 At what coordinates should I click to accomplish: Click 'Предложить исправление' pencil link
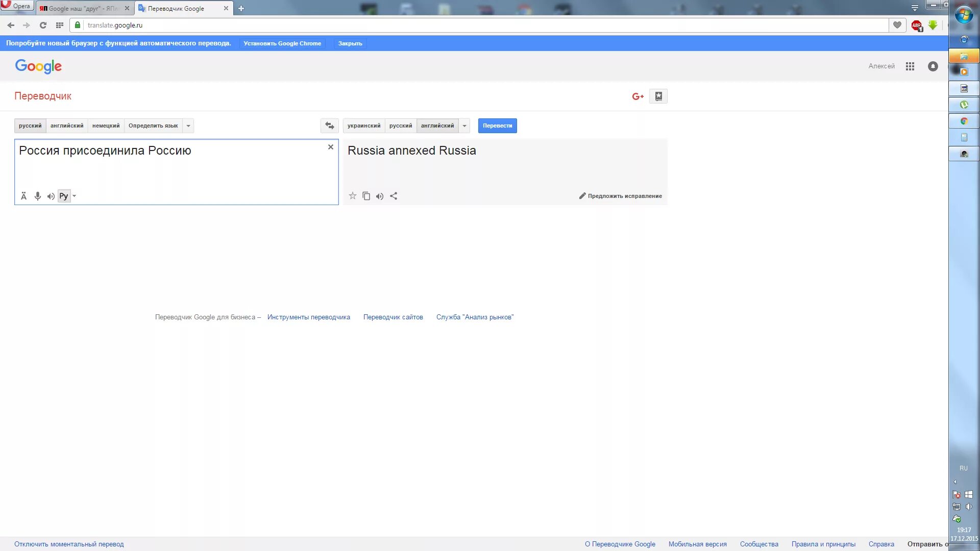[621, 196]
